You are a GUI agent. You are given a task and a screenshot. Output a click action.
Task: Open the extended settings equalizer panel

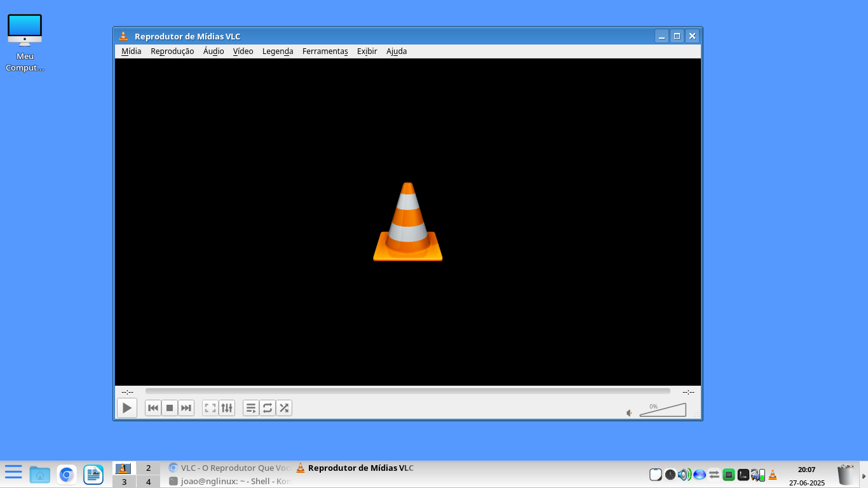[227, 408]
